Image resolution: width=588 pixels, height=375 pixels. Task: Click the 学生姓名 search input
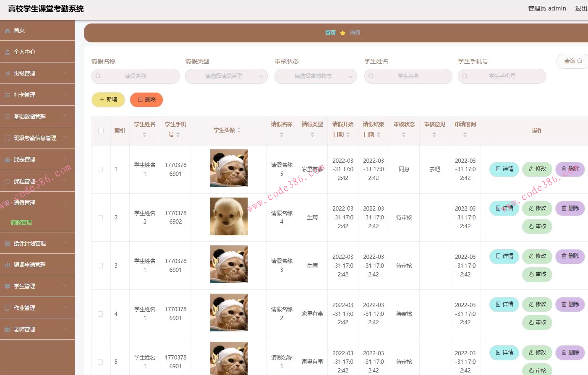point(408,76)
